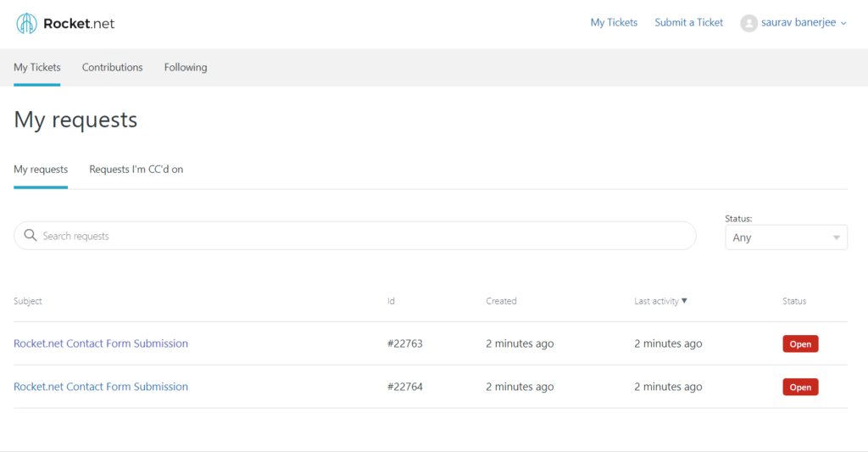The width and height of the screenshot is (868, 452).
Task: Click the Id column header
Action: coord(391,301)
